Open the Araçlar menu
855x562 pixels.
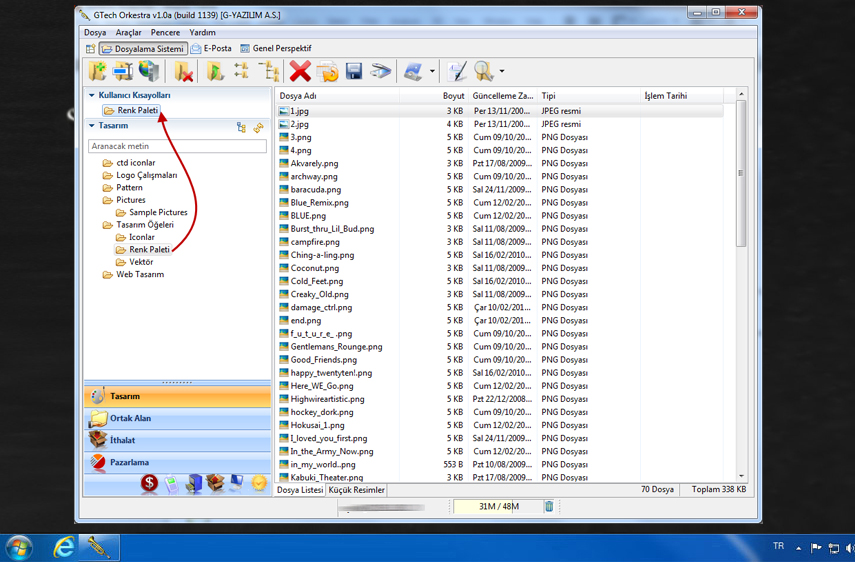click(x=128, y=33)
